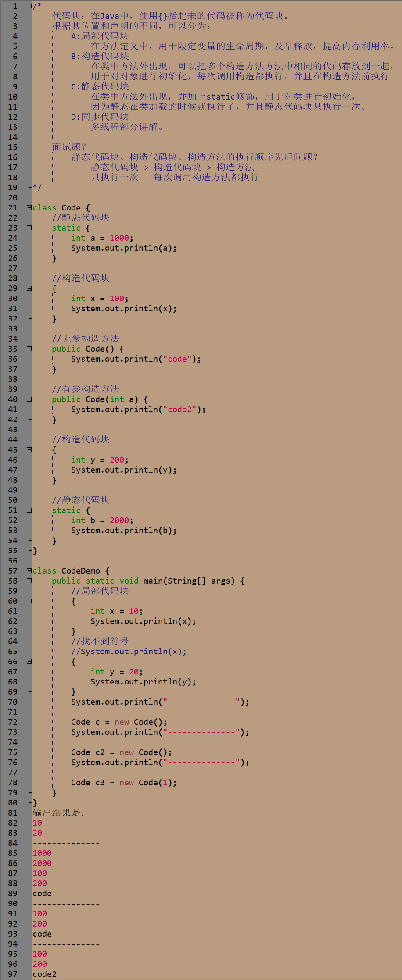The width and height of the screenshot is (402, 980).
Task: Click 'Code c2 = new Code();' line
Action: click(x=122, y=752)
